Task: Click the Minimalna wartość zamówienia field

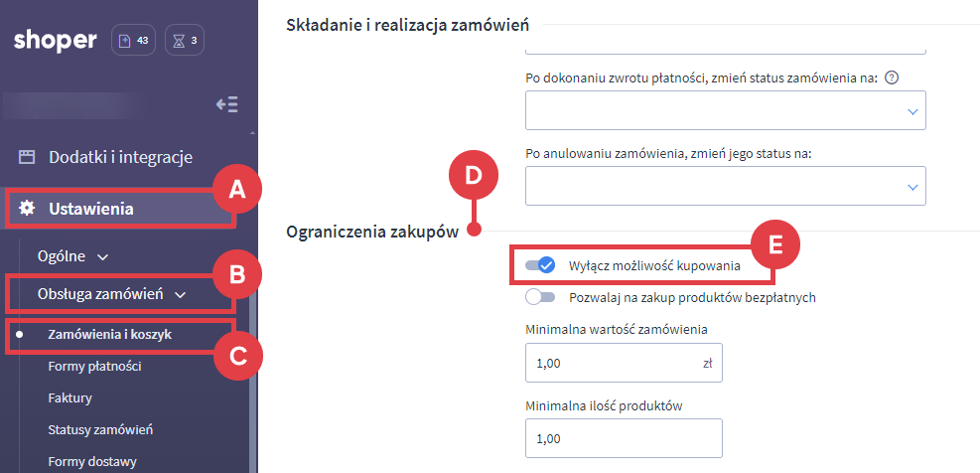Action: [611, 364]
